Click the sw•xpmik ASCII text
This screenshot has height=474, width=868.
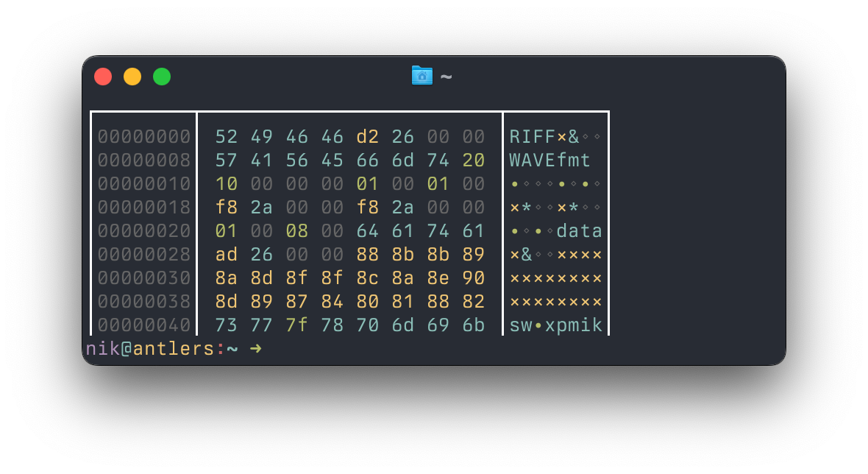[556, 325]
